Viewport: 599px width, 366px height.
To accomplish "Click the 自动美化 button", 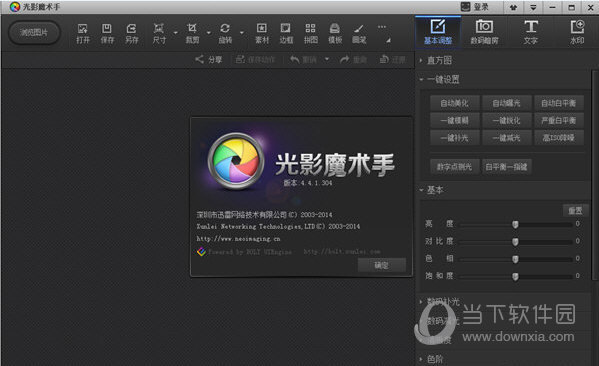I will point(454,103).
